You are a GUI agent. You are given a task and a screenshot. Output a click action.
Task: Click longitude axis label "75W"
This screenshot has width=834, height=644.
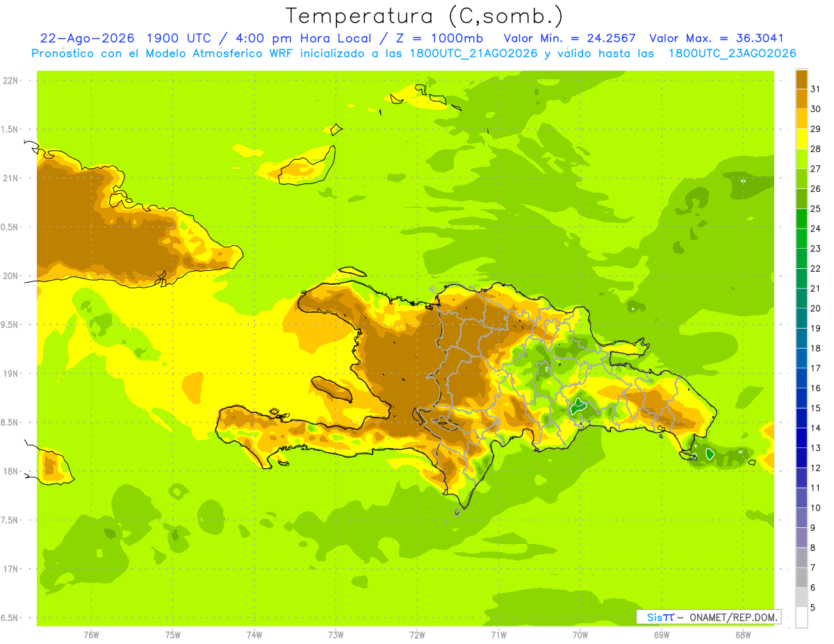point(173,635)
